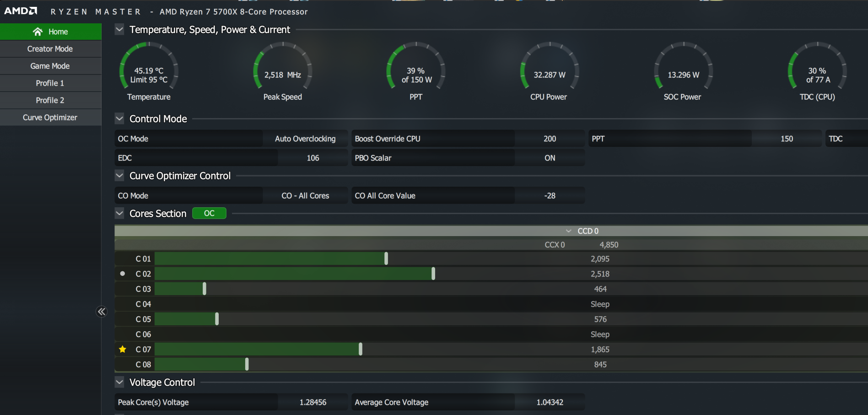Screen dimensions: 868x415
Task: Click the TDC (CPU) gauge dial
Action: (818, 66)
